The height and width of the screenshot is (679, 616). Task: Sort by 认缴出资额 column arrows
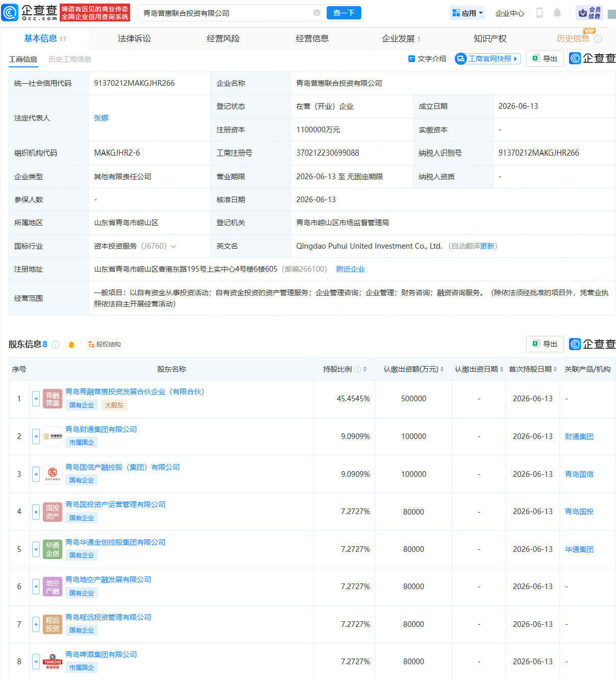coord(442,369)
